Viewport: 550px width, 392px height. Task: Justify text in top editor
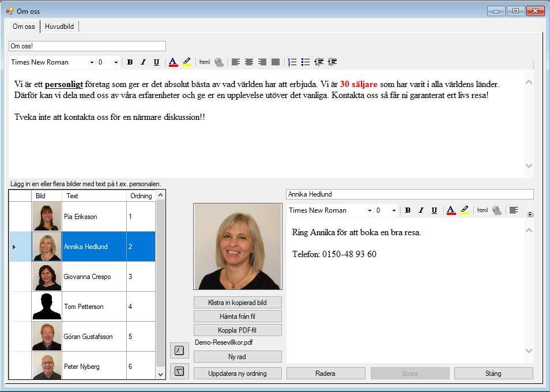tap(276, 62)
